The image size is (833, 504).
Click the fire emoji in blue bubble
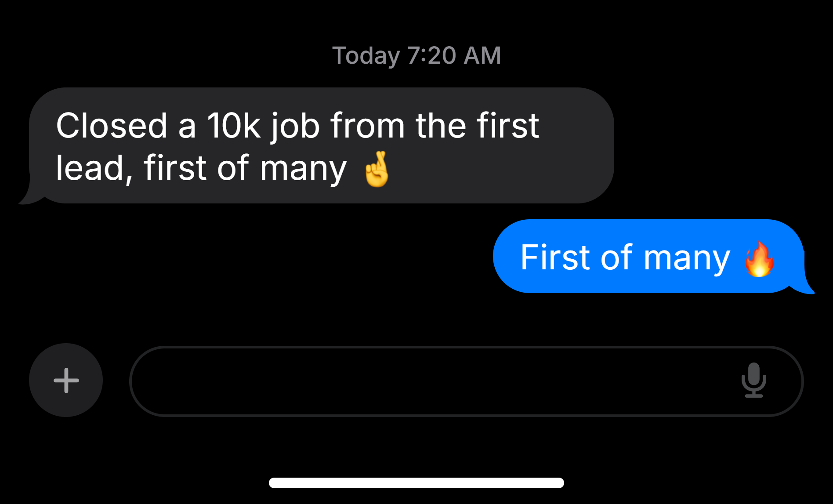pos(759,259)
